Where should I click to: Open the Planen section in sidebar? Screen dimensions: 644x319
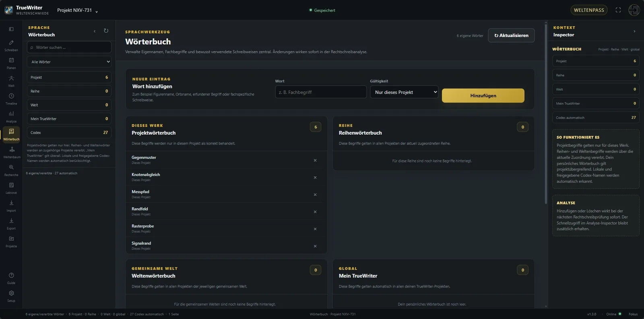pyautogui.click(x=11, y=64)
